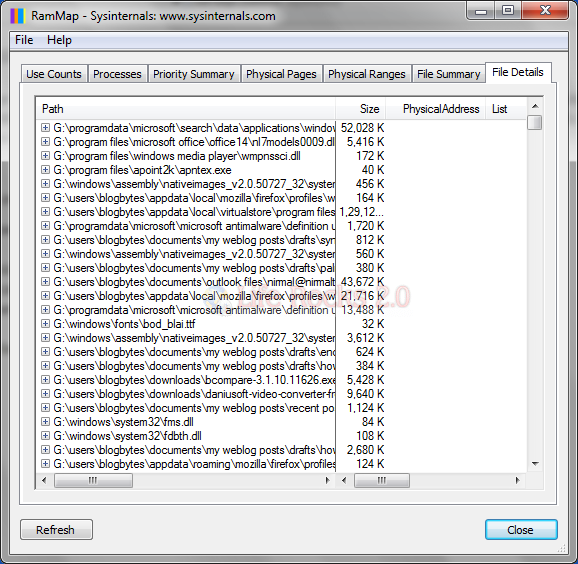Expand the drafts row sized 384 K

click(45, 366)
